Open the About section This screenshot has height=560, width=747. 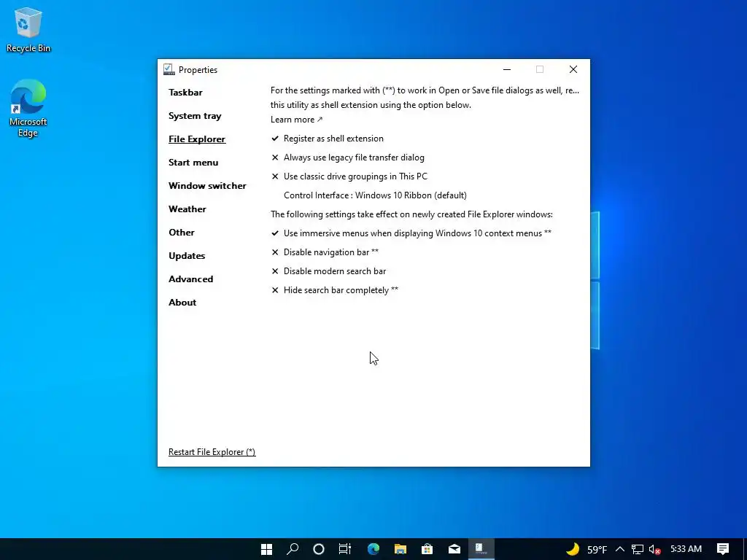tap(182, 303)
